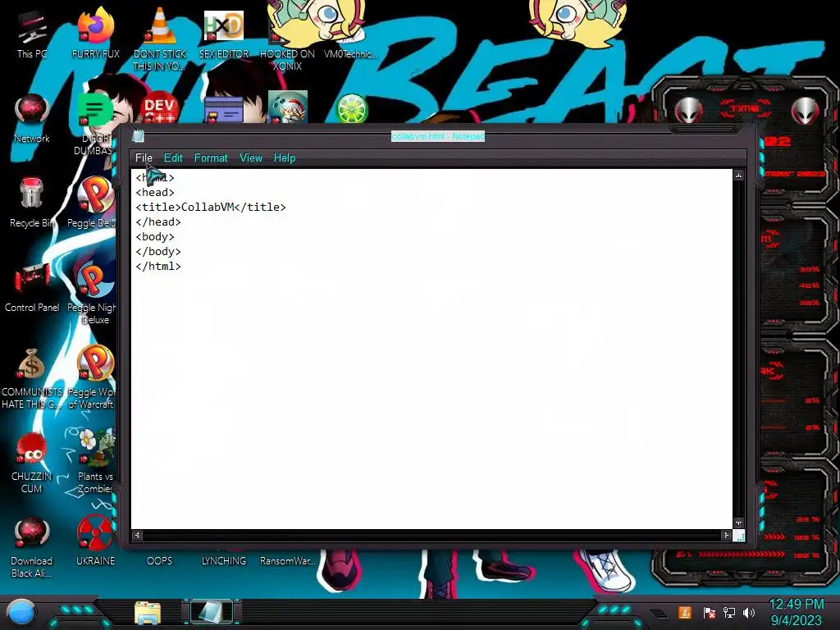Place cursor on the </body> line
Screen dimensions: 840x630
pos(158,251)
